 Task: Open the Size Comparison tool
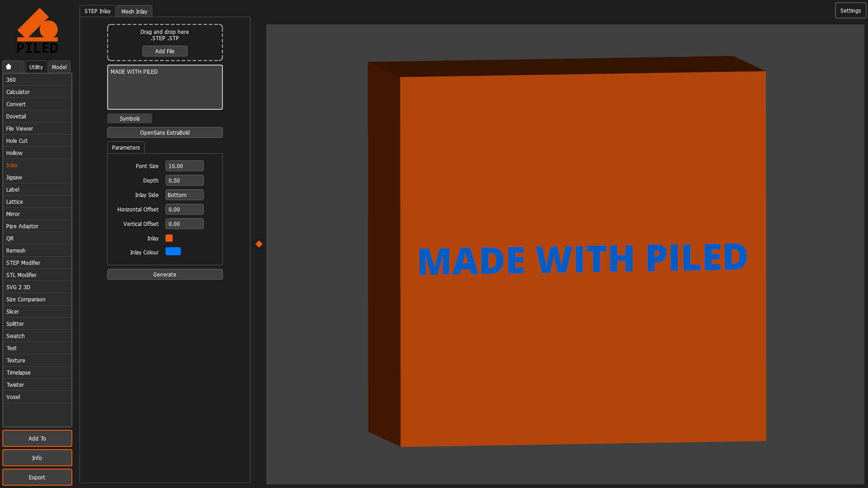pyautogui.click(x=37, y=299)
